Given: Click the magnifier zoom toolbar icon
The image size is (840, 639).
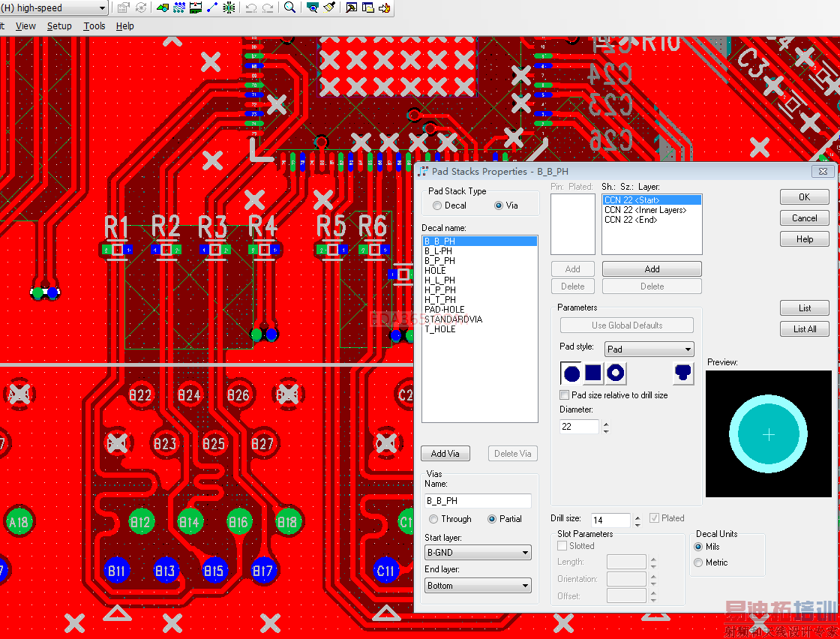Looking at the screenshot, I should [289, 7].
